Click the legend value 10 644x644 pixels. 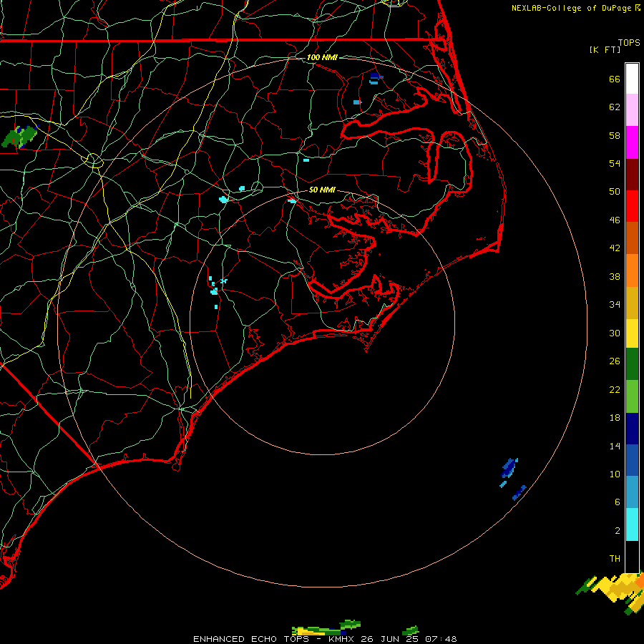(615, 474)
